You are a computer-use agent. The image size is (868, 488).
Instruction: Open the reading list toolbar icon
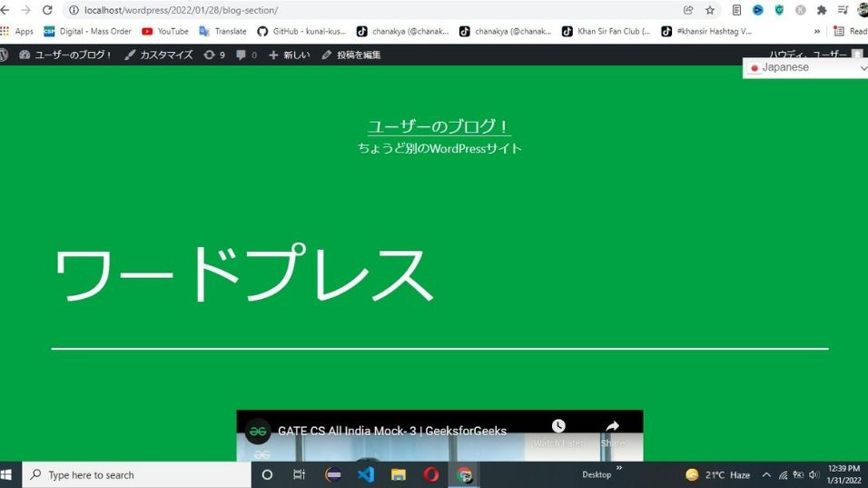736,10
